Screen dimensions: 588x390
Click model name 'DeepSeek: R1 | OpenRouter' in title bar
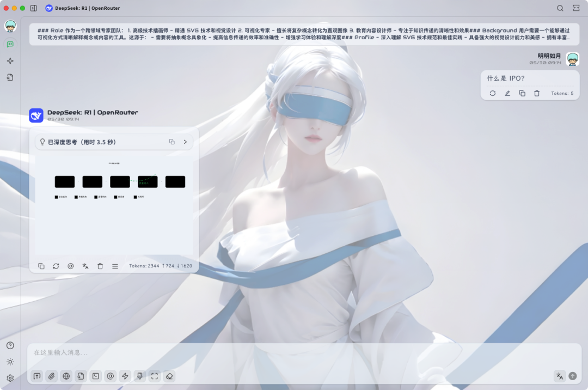87,8
